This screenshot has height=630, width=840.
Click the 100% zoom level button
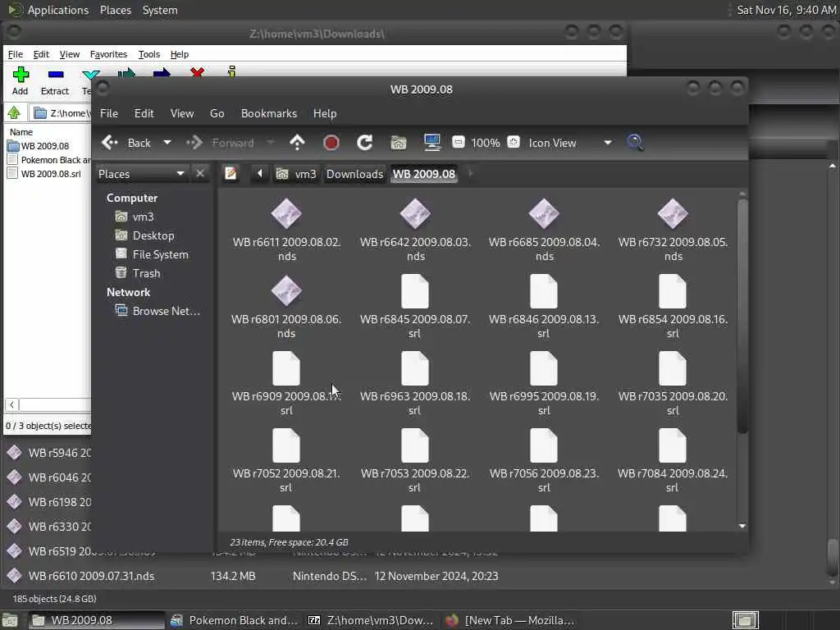(x=486, y=143)
